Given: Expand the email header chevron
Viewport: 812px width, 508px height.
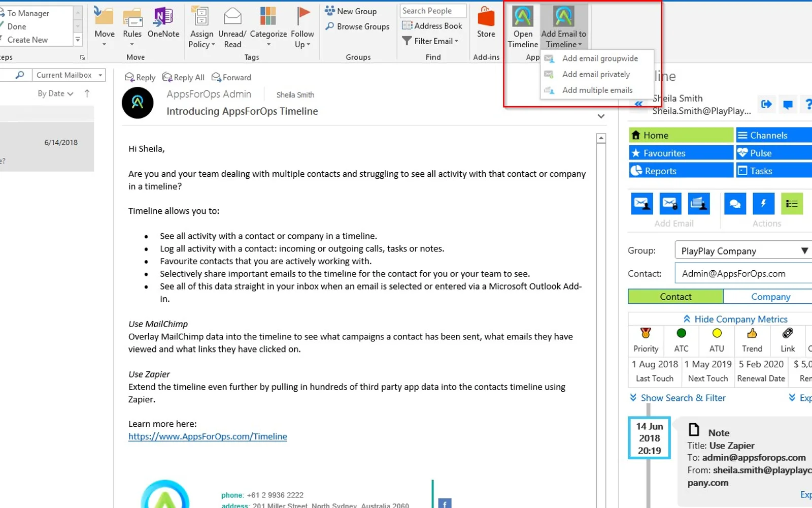Looking at the screenshot, I should point(601,116).
